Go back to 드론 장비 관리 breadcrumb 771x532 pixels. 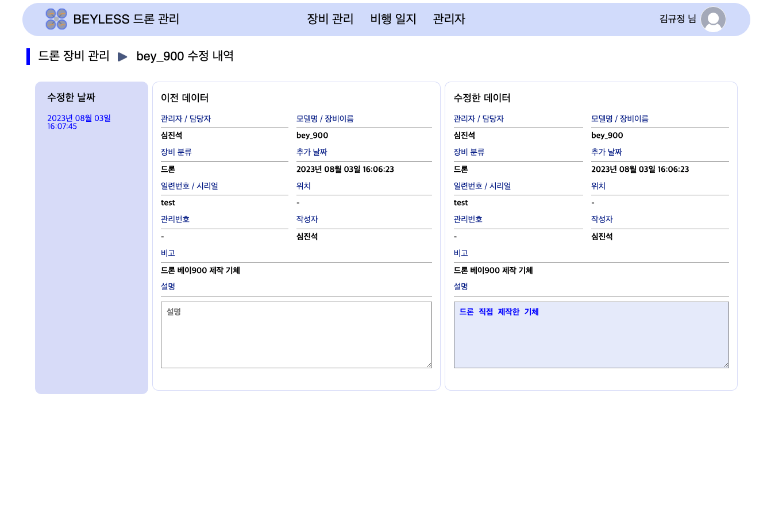point(74,56)
